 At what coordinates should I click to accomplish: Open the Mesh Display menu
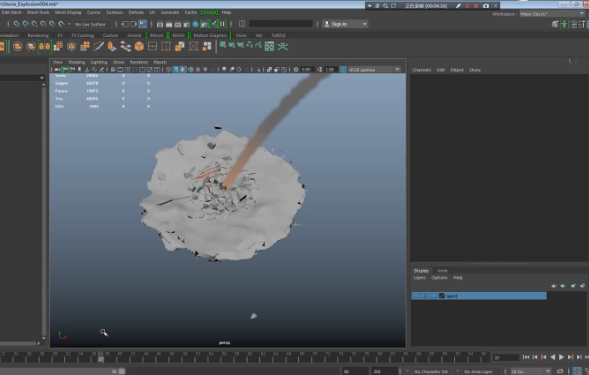click(68, 12)
